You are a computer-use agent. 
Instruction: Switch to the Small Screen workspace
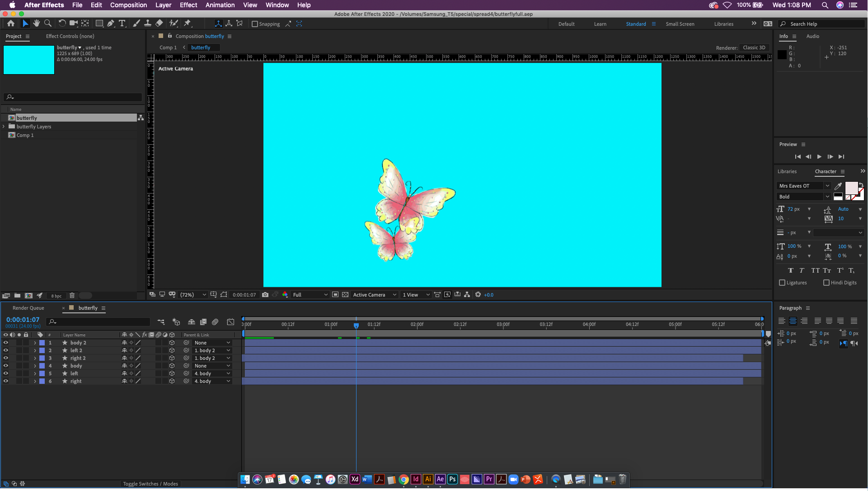(x=680, y=24)
